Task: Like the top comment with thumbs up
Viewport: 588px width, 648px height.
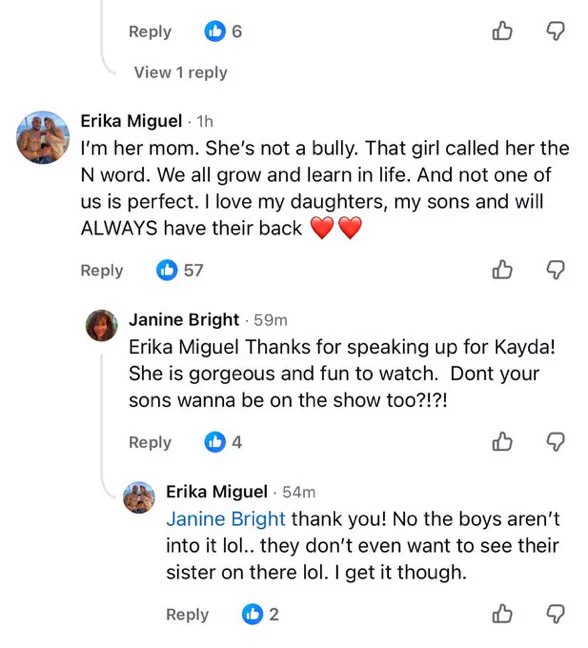Action: coord(502,31)
